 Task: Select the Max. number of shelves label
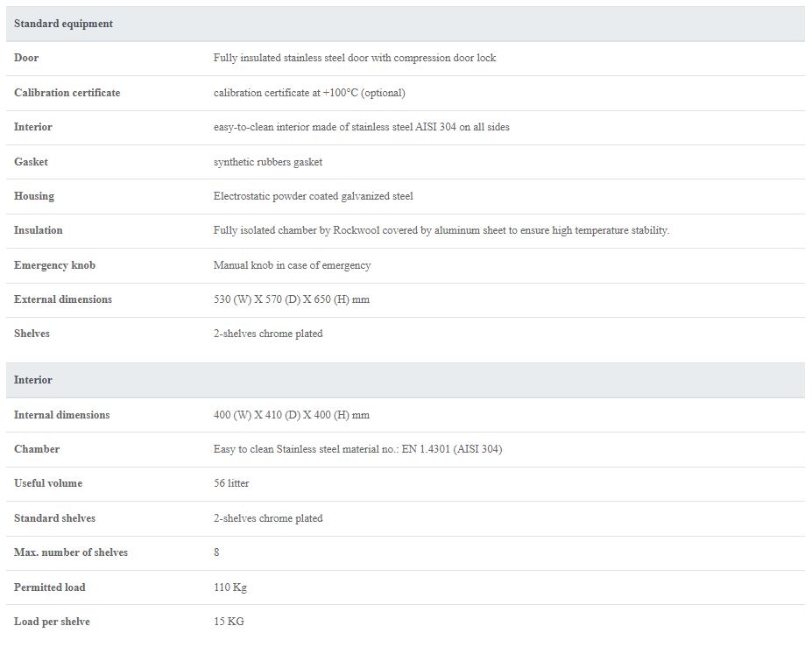coord(70,552)
